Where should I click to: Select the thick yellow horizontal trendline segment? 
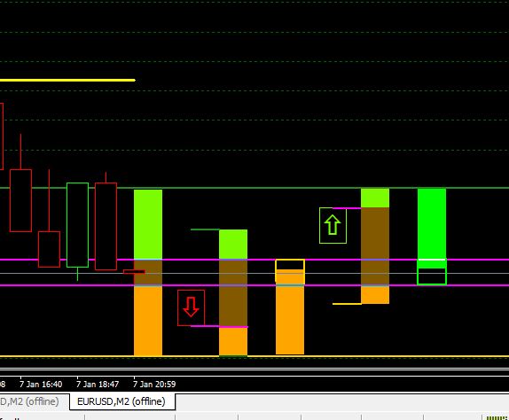pos(67,80)
